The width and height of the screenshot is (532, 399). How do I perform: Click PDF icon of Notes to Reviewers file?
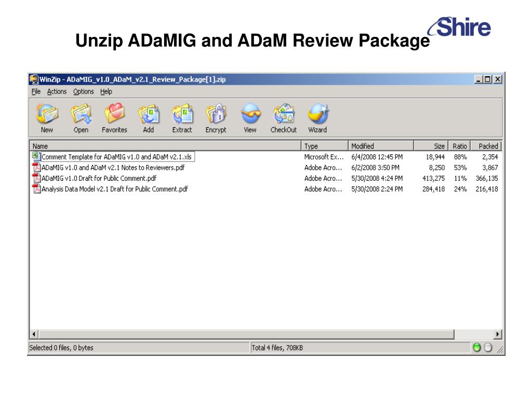tap(36, 167)
